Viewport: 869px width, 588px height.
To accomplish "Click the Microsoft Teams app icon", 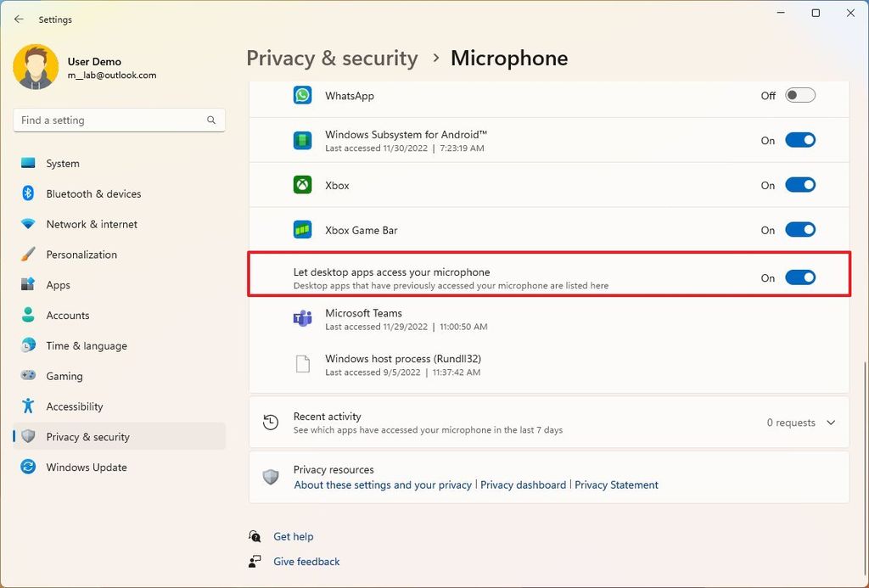I will (x=302, y=319).
